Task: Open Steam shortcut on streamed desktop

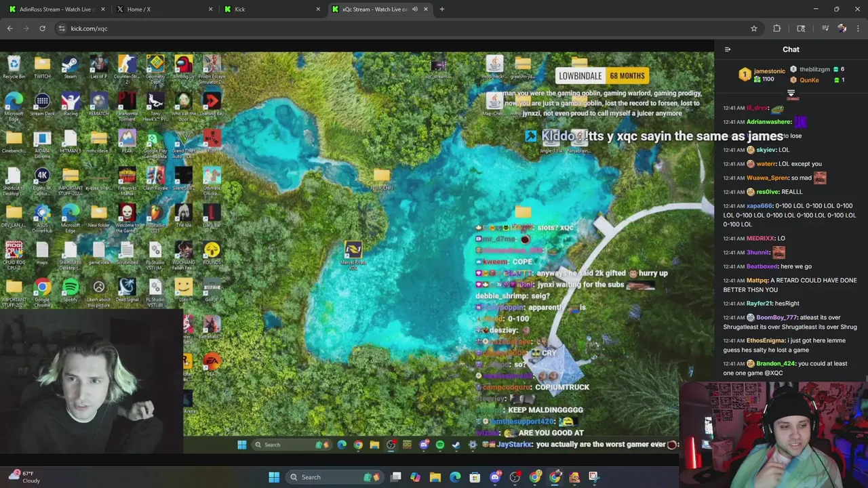Action: coord(70,67)
